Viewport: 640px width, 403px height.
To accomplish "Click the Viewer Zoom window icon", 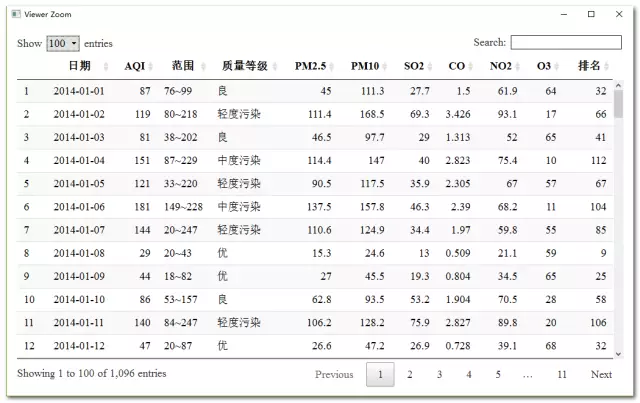I will click(16, 14).
